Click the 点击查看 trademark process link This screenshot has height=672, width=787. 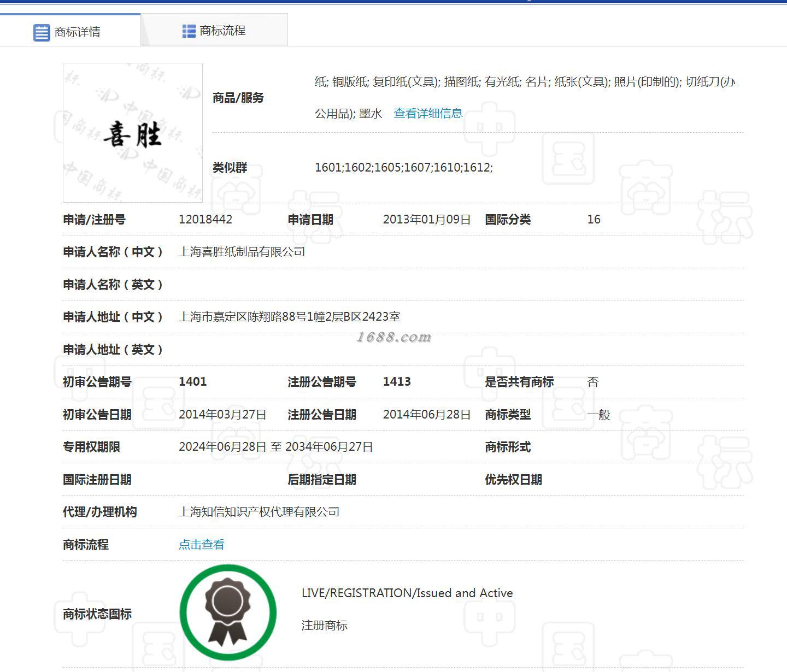click(202, 545)
